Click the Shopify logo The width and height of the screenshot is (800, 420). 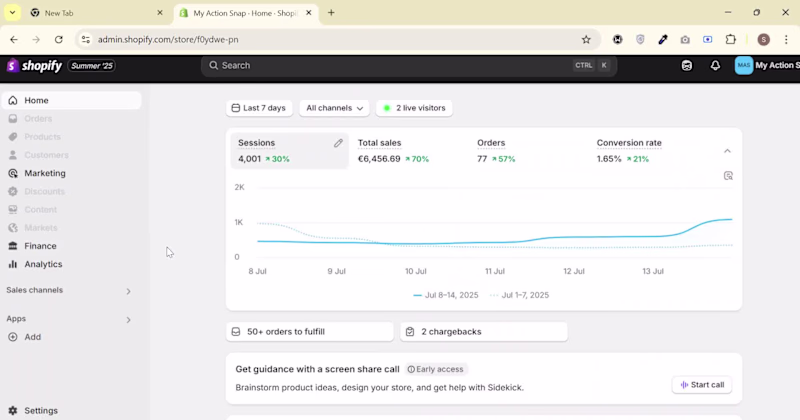34,66
